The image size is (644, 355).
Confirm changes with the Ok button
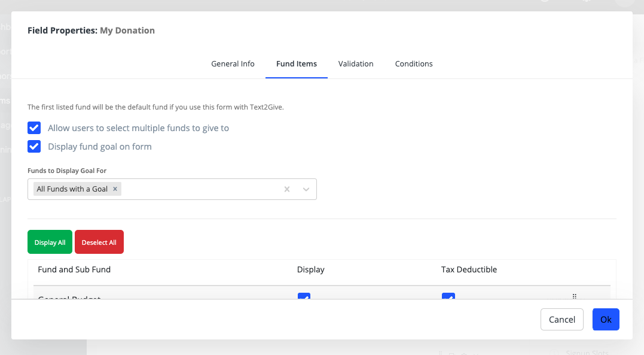coord(606,320)
